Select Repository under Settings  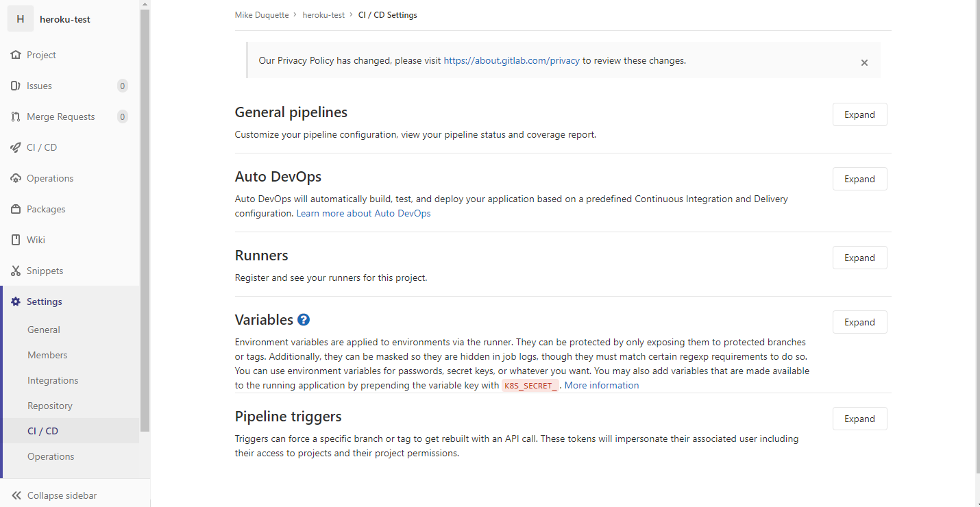pyautogui.click(x=50, y=406)
